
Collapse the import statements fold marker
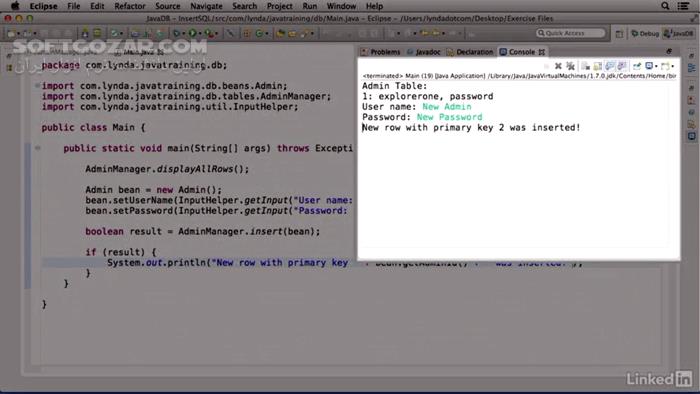(x=37, y=85)
